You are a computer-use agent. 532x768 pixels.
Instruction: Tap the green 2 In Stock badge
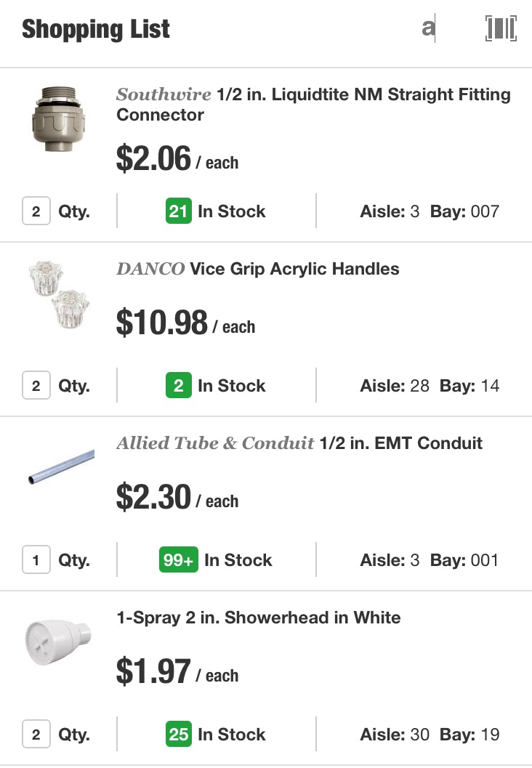(x=178, y=386)
